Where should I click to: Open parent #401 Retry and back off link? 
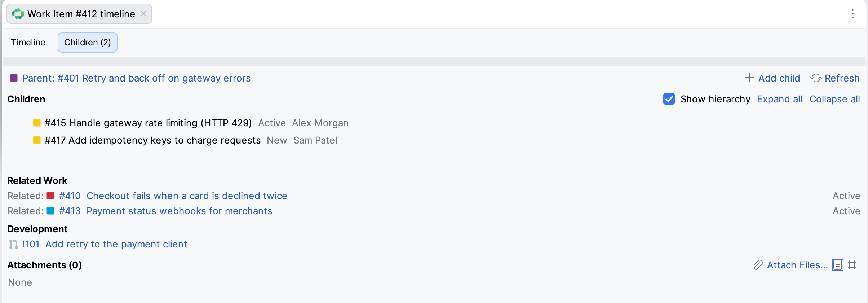136,78
